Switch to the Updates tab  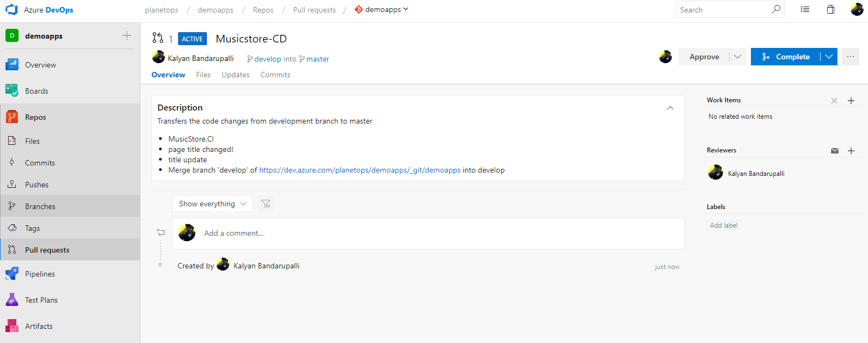coord(235,75)
